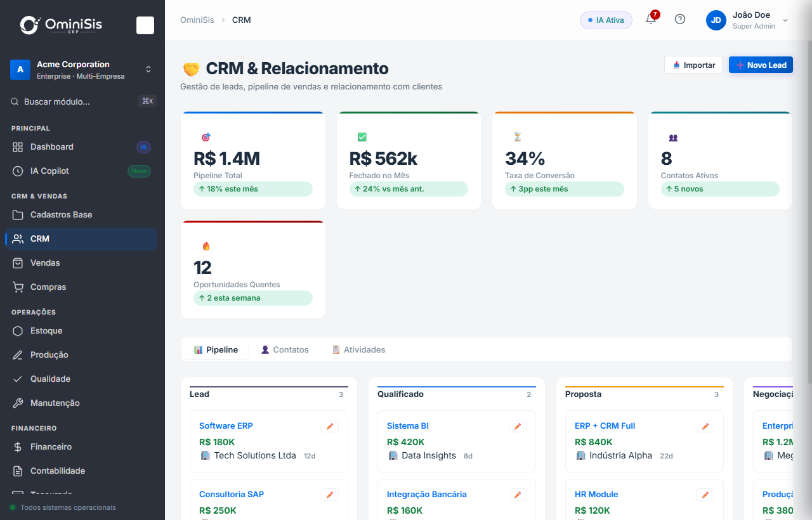Edit the Sistema BI card

tap(518, 426)
